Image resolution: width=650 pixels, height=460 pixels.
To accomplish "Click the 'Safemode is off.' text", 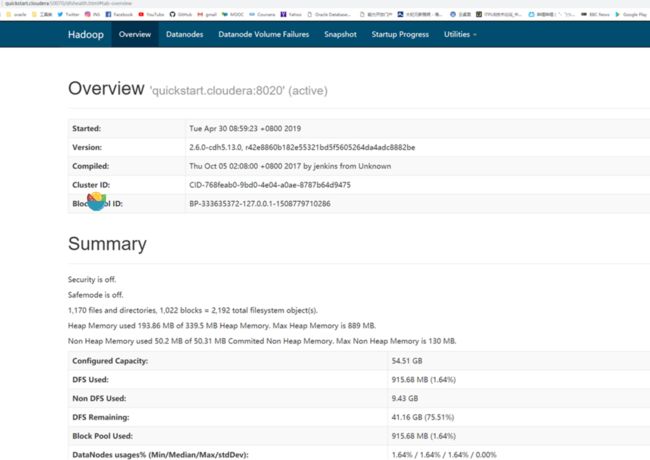I will point(96,295).
